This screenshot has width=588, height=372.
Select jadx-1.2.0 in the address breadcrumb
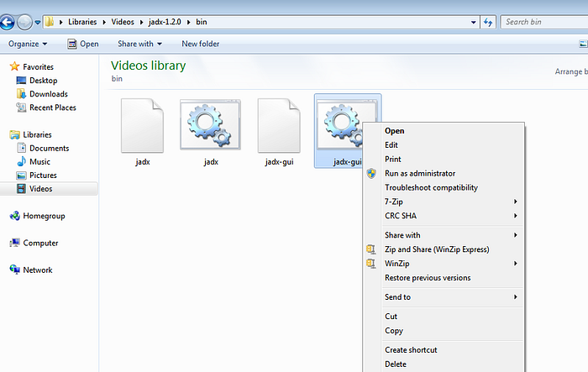click(165, 22)
